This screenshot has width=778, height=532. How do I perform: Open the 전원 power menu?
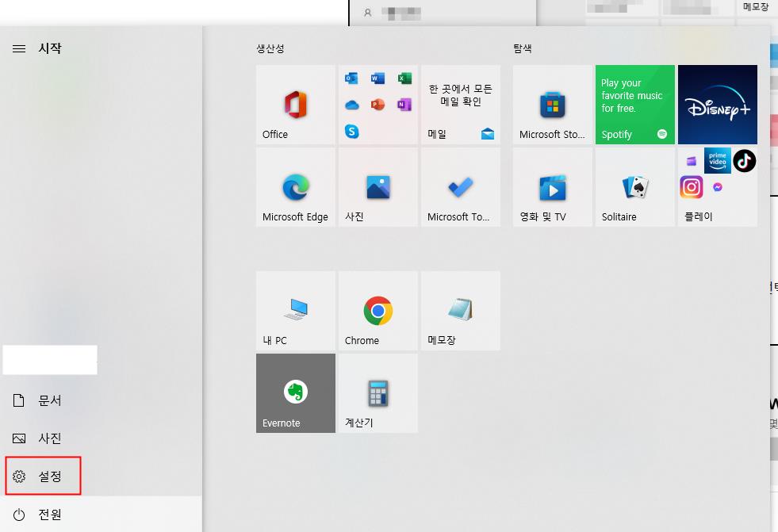pyautogui.click(x=101, y=514)
